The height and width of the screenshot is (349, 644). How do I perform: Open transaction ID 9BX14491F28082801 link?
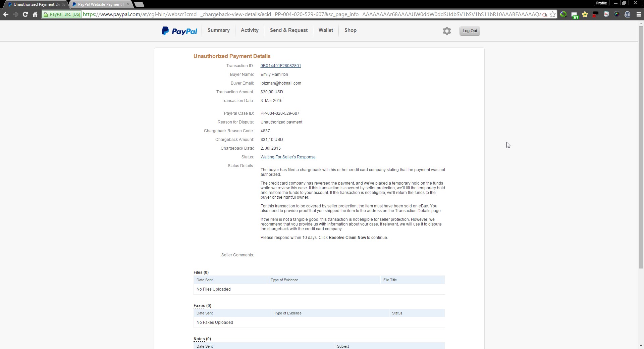tap(280, 66)
